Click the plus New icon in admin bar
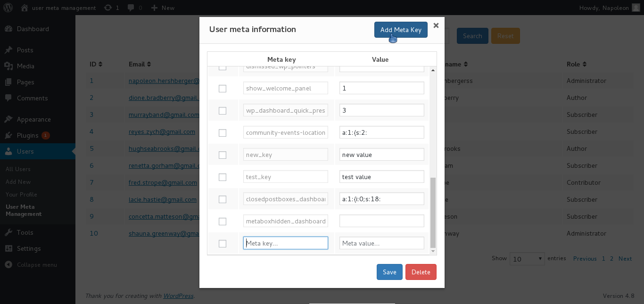 click(x=154, y=8)
